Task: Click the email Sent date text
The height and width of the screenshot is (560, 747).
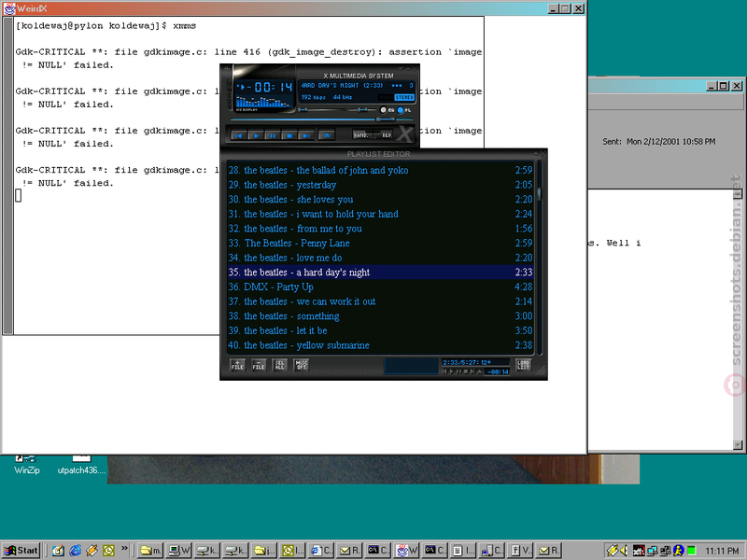Action: click(658, 142)
